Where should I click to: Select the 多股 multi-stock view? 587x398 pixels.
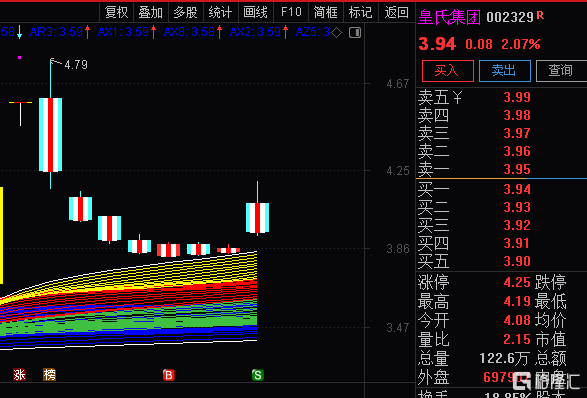tap(186, 12)
